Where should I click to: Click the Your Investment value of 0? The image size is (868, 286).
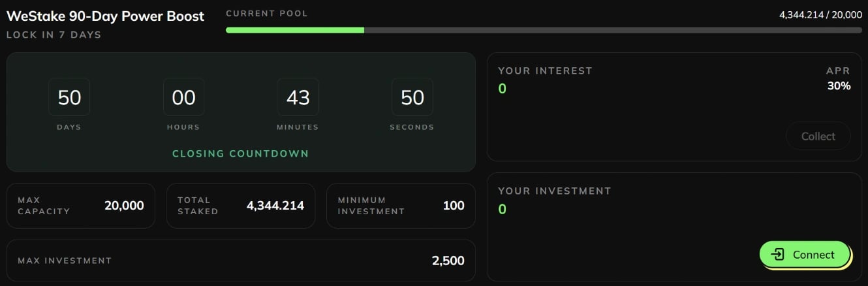point(502,209)
